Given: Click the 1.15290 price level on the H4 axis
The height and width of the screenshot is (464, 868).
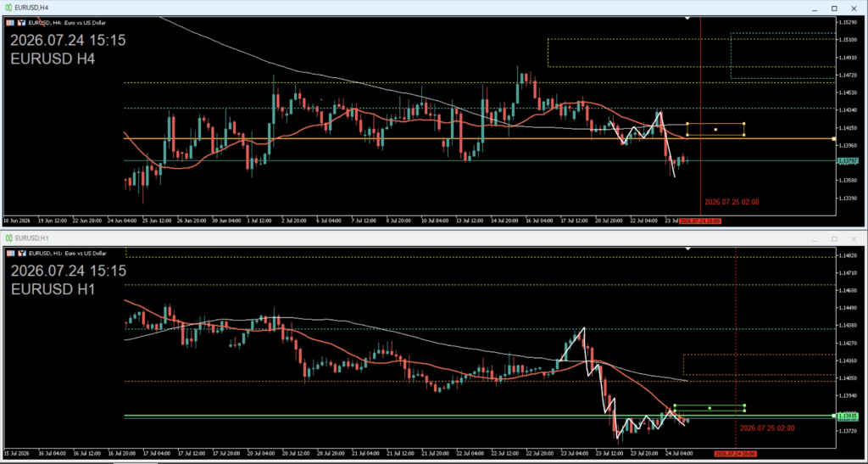Looking at the screenshot, I should click(x=849, y=22).
